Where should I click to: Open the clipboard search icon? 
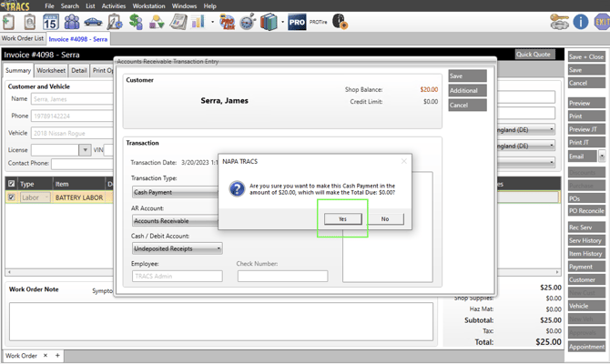point(29,22)
